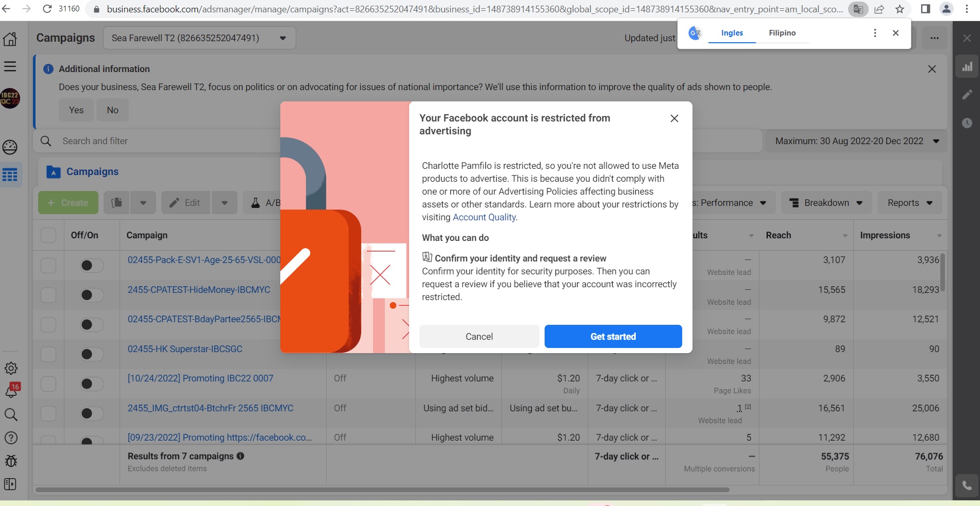Open notifications bell with 16 badge
The height and width of the screenshot is (506, 980).
[x=11, y=391]
